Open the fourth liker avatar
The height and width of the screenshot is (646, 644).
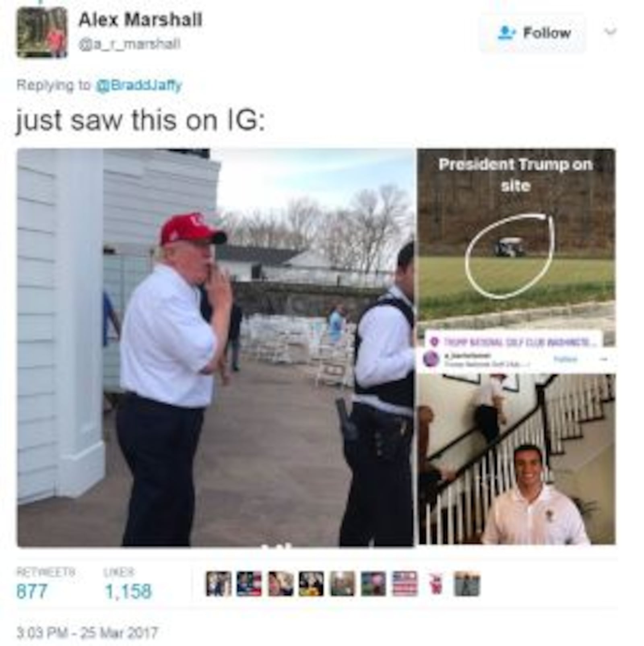(311, 584)
